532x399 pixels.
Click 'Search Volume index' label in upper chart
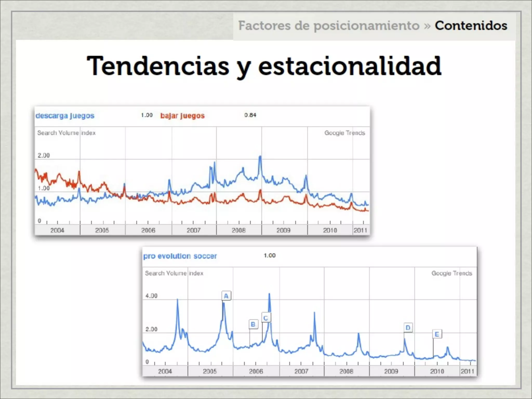[66, 133]
